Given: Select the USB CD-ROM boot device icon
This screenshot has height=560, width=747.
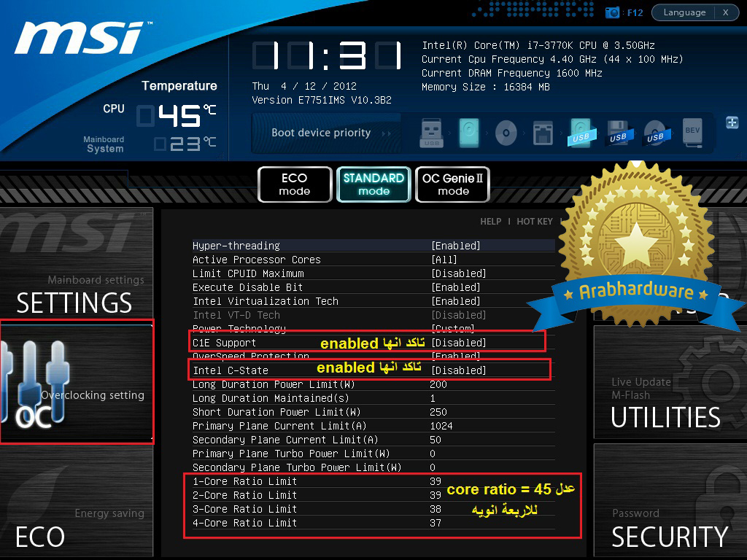Looking at the screenshot, I should [656, 133].
